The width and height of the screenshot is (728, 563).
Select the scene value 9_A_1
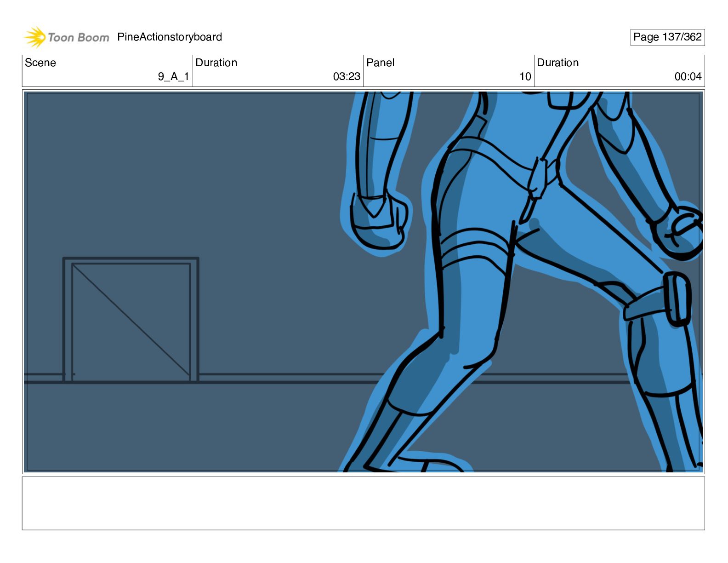point(173,77)
